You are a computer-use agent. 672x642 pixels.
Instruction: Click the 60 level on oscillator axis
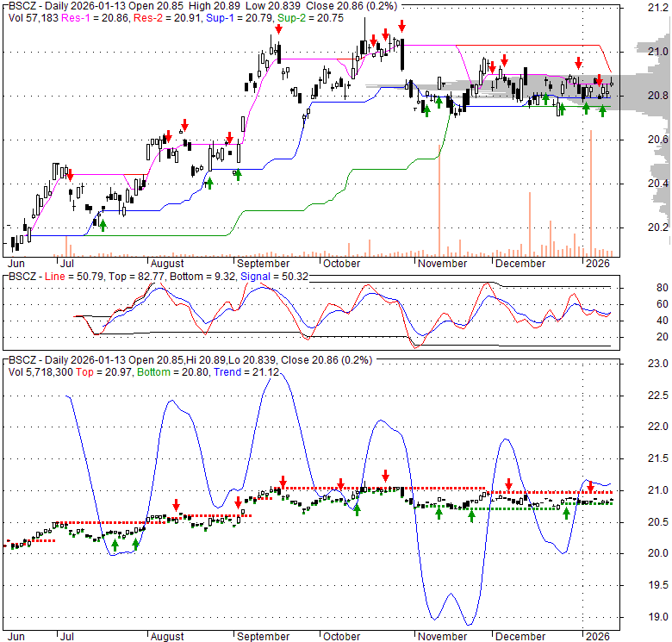point(663,304)
